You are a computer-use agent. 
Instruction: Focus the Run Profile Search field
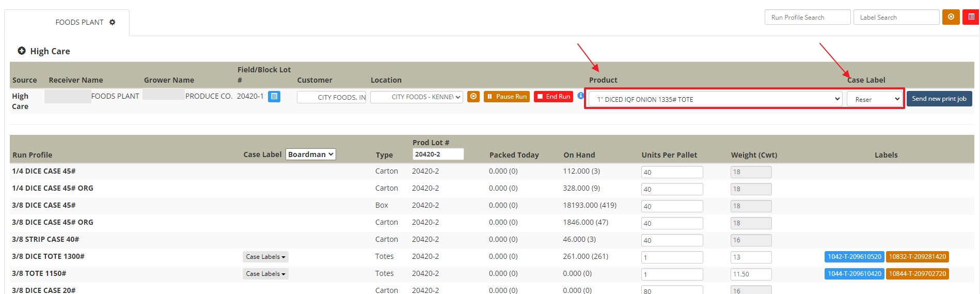807,17
